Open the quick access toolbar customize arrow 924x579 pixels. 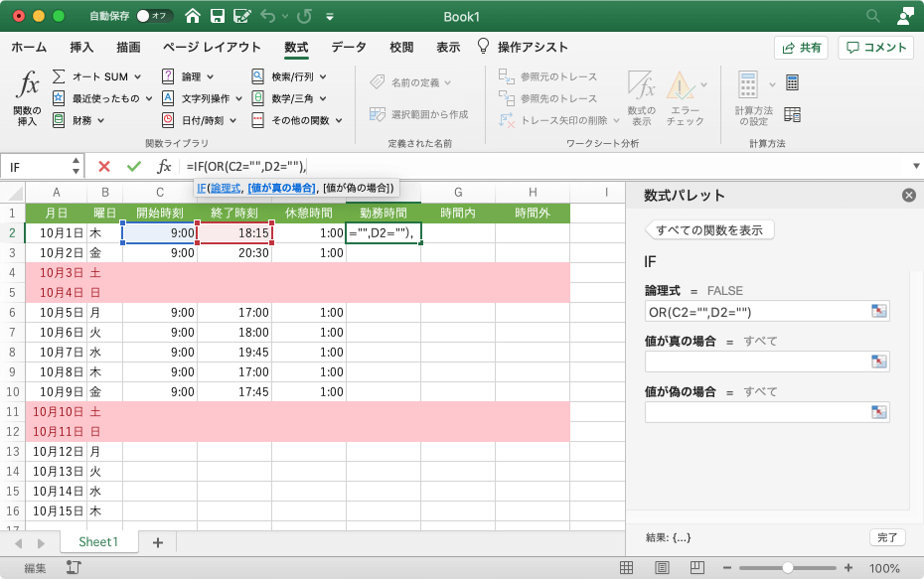(x=330, y=17)
